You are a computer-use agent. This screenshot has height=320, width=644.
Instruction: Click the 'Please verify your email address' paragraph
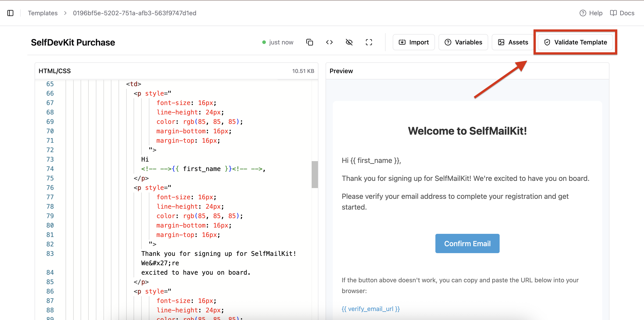point(455,202)
